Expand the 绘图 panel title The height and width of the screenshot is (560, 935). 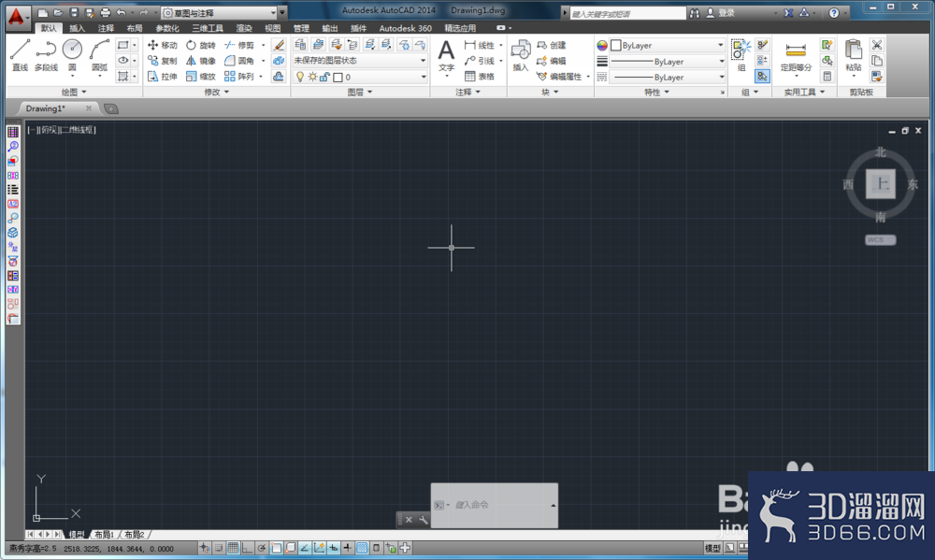tap(74, 92)
